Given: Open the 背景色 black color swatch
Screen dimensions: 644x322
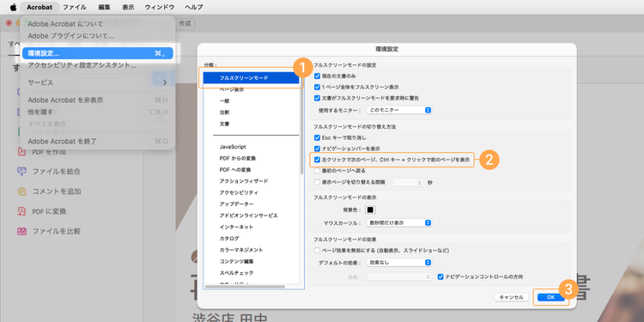Looking at the screenshot, I should coord(370,210).
